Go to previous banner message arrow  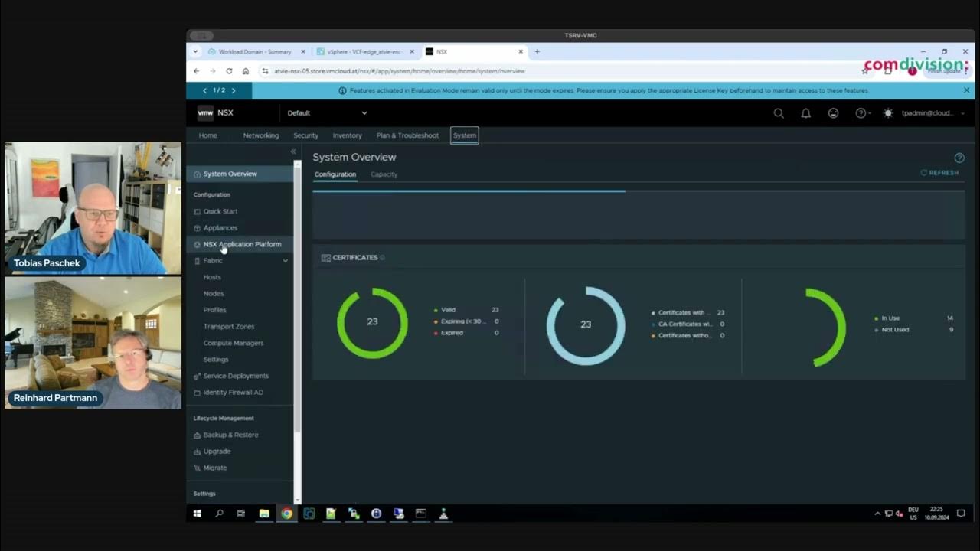(x=204, y=90)
